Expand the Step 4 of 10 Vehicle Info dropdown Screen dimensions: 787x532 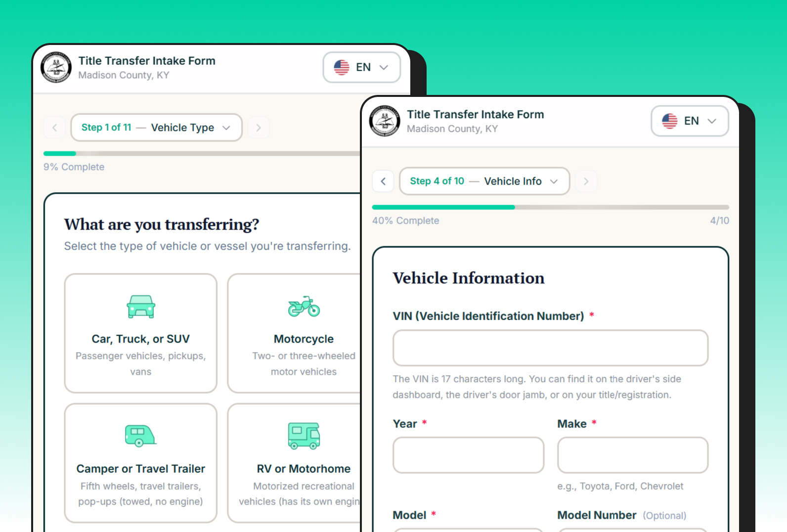click(x=484, y=181)
